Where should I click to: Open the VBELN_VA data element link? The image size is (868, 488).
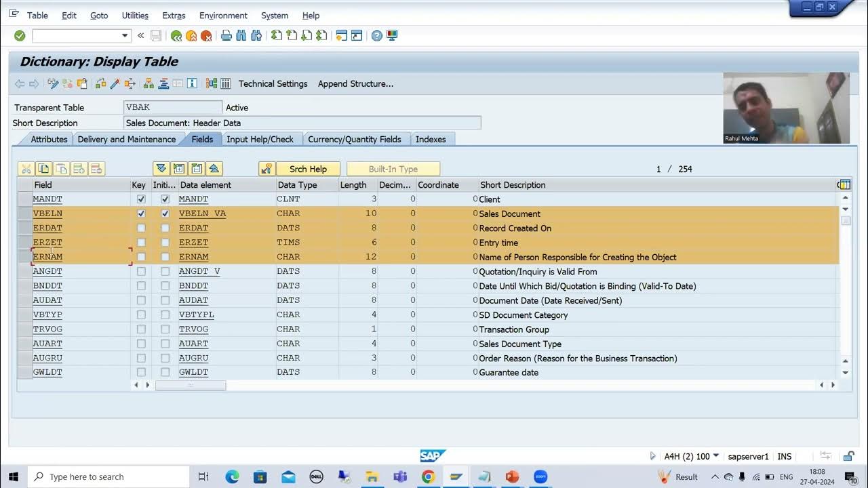coord(202,213)
